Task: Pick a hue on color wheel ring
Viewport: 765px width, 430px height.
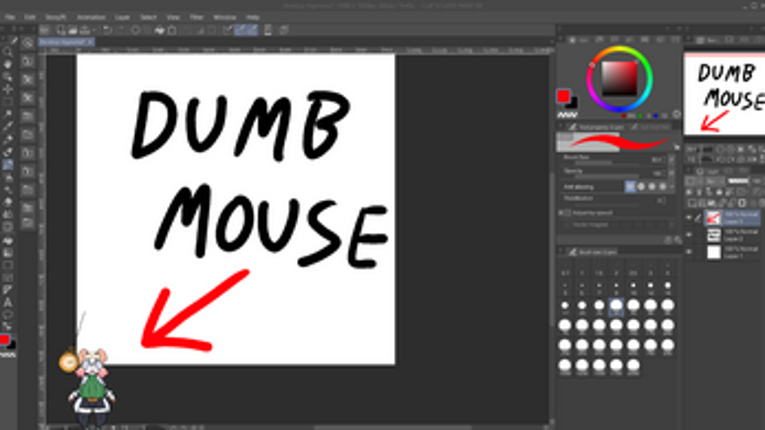Action: pos(620,49)
